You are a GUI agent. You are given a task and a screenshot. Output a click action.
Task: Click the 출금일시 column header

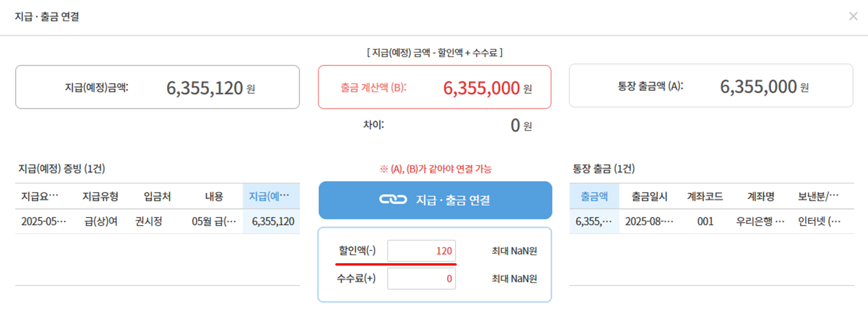click(649, 196)
